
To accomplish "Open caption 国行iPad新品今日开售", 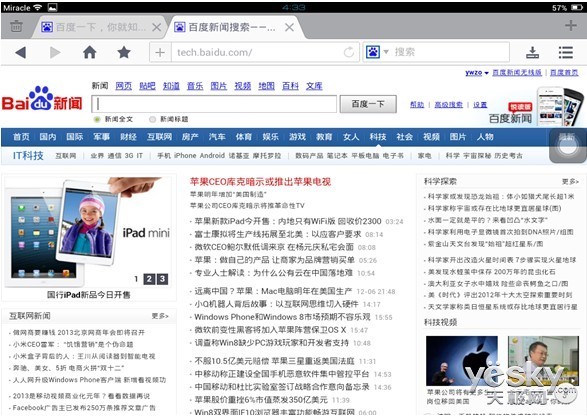I will coord(88,295).
